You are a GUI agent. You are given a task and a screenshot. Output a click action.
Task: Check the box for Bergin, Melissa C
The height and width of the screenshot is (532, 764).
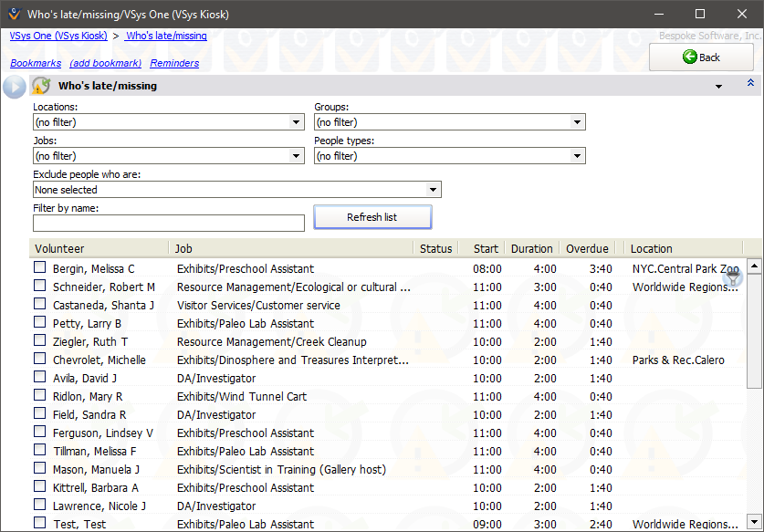(x=40, y=268)
